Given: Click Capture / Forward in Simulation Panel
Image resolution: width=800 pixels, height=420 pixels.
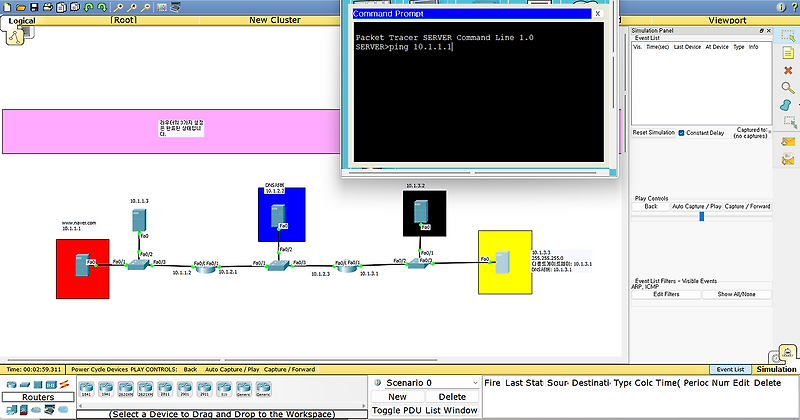Looking at the screenshot, I should point(747,206).
